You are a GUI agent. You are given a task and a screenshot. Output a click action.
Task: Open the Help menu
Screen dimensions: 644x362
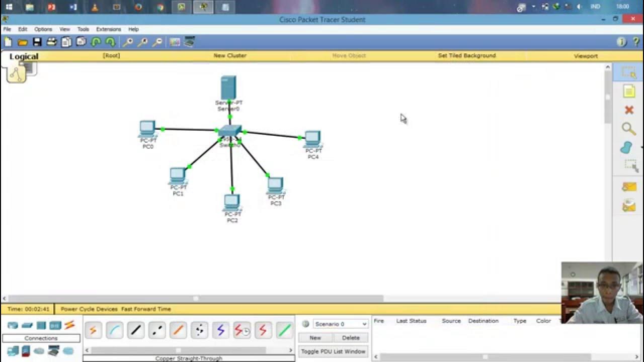[x=133, y=29]
